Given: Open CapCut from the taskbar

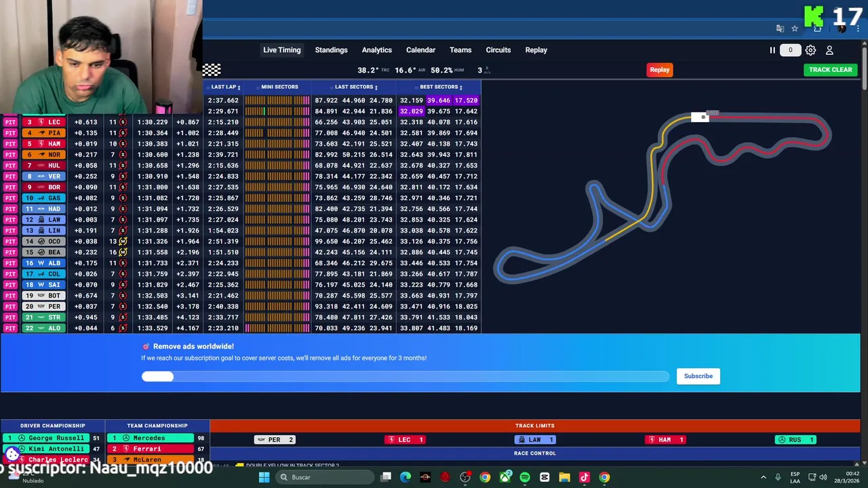Looking at the screenshot, I should point(545,477).
